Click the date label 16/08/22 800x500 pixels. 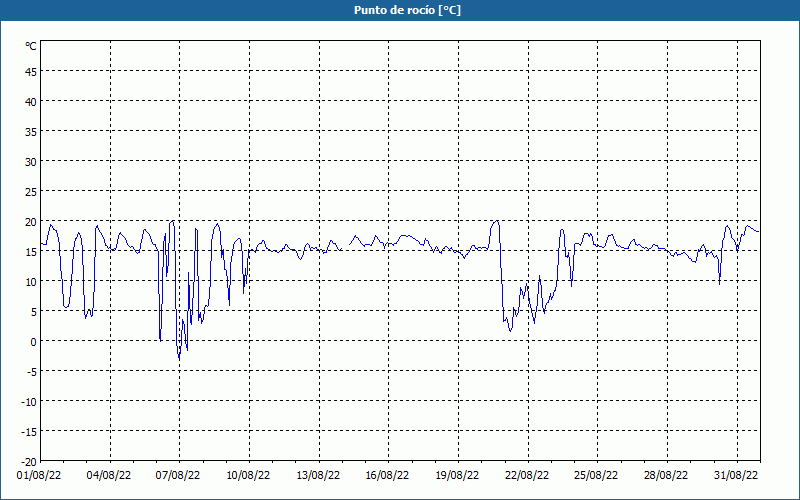(x=387, y=476)
